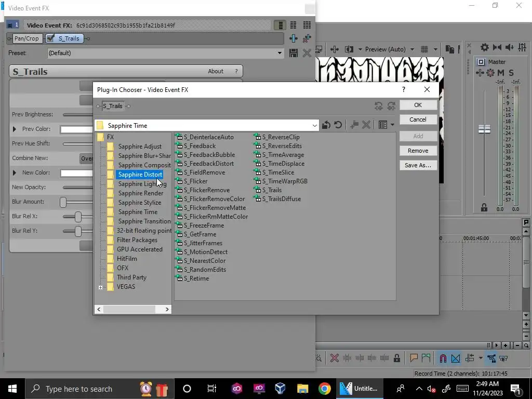Delete selected events red X in timeline toolbar
Image resolution: width=532 pixels, height=399 pixels.
335,358
